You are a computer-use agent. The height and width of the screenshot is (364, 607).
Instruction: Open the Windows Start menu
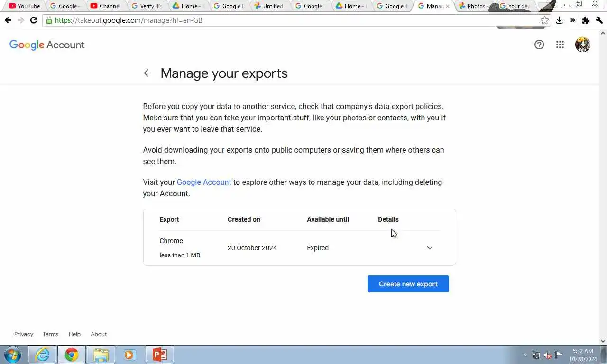tap(13, 355)
